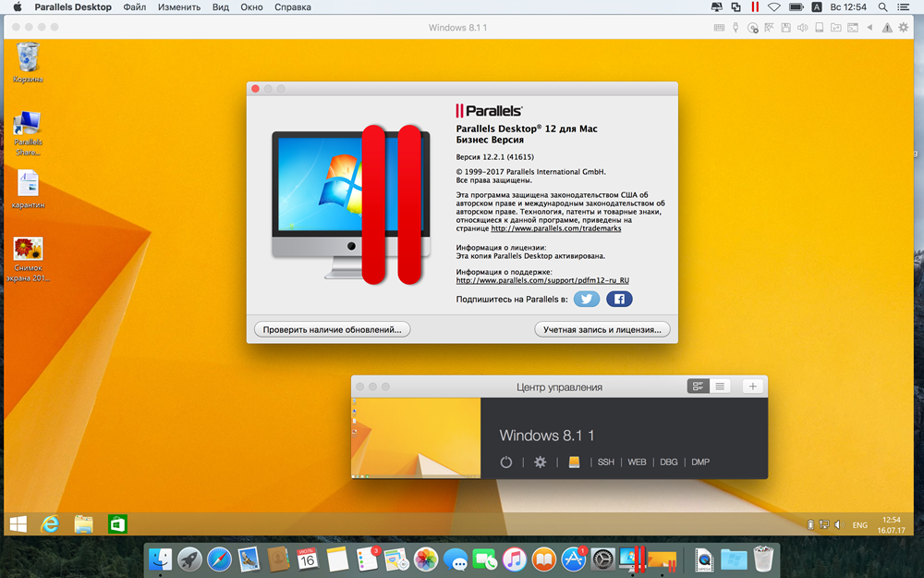Click Проверить наличие обновлений button
Viewport: 924px width, 578px height.
tap(333, 329)
